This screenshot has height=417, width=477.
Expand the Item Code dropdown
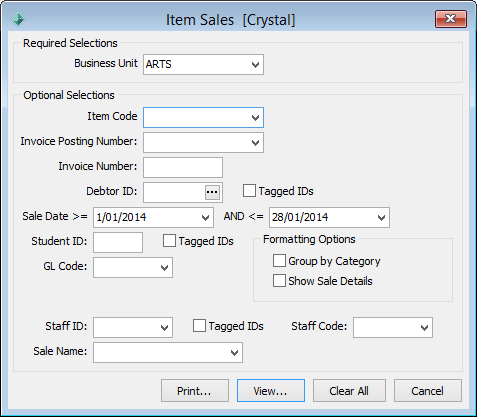click(x=203, y=117)
